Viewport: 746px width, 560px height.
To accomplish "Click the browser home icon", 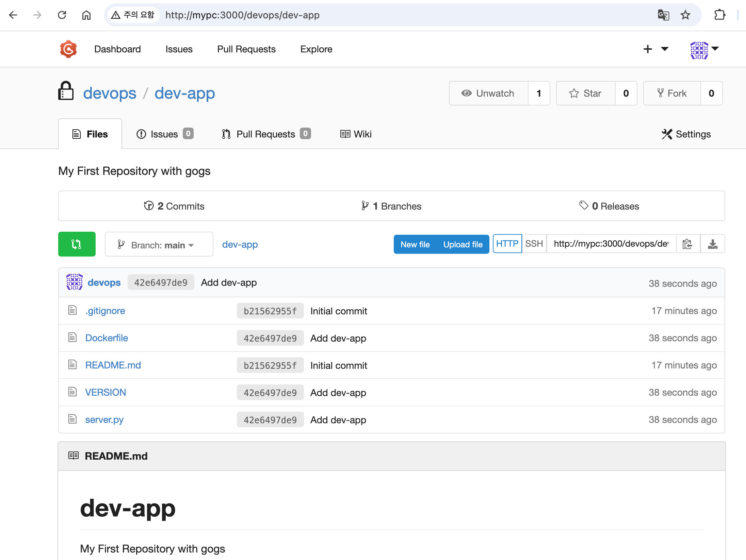I will click(x=86, y=15).
